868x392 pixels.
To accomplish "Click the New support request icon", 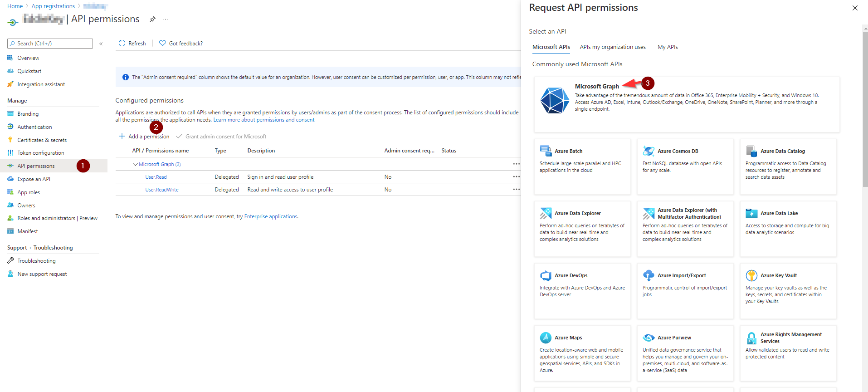I will [10, 274].
